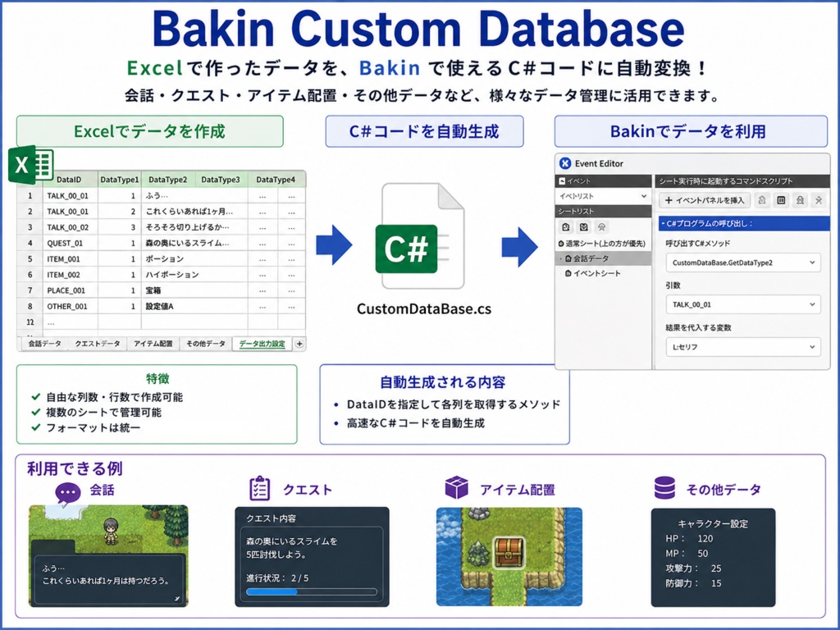This screenshot has width=840, height=630.
Task: Select the DataID column header
Action: click(x=69, y=180)
